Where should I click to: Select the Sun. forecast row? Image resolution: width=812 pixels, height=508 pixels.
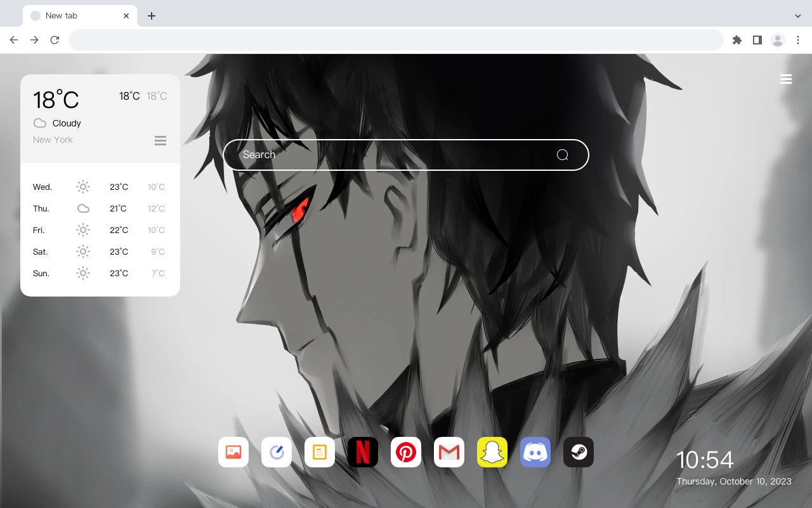point(100,273)
